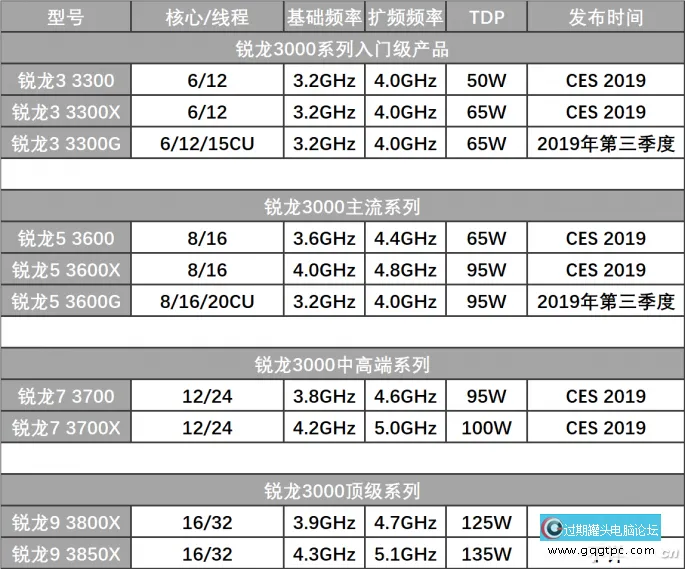Select the 锐龙9 3850X model cell

[x=66, y=553]
